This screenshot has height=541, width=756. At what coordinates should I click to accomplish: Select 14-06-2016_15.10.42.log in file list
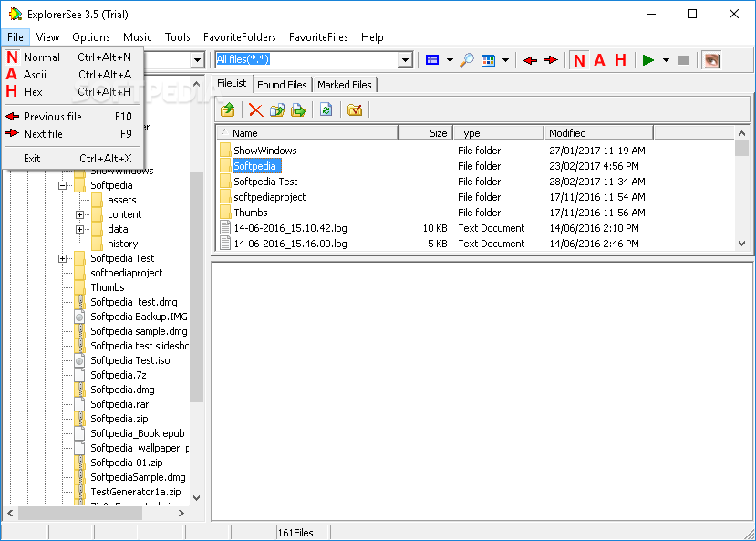(x=290, y=228)
